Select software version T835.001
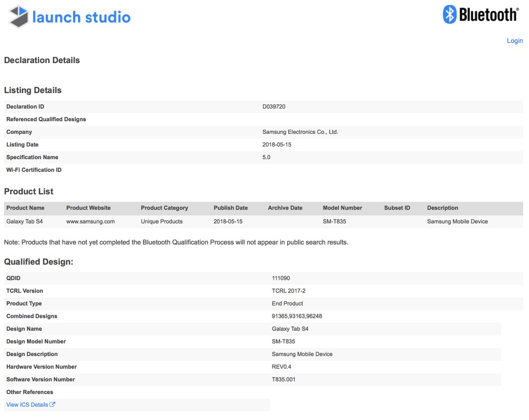Viewport: 529px width, 420px height. 284,379
